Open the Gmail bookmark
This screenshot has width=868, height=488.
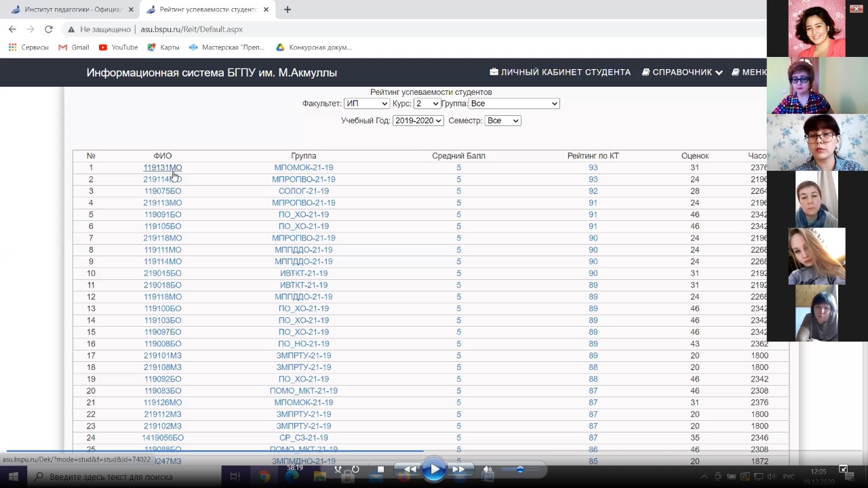74,47
